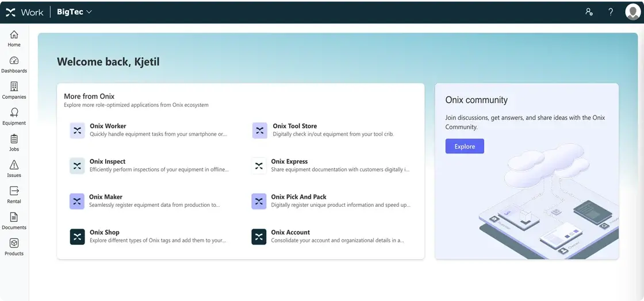644x301 pixels.
Task: Click the Onix Tool Store icon
Action: click(259, 130)
